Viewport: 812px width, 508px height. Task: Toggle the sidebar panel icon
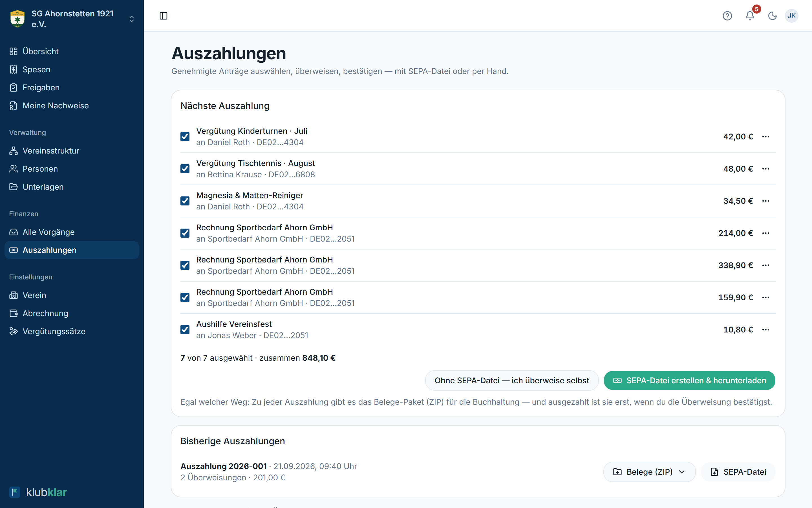point(164,16)
